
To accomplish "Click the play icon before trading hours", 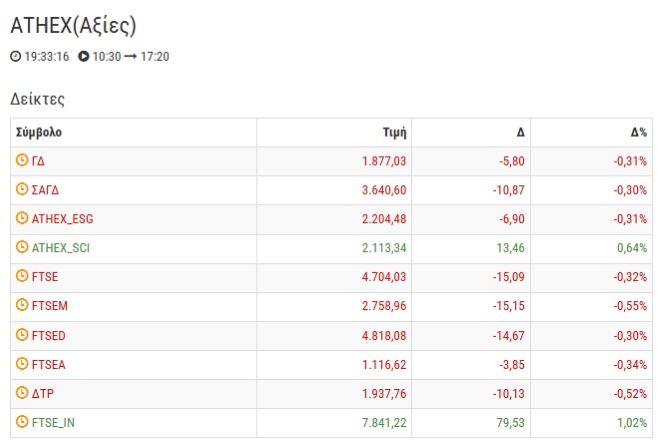I will (x=83, y=56).
